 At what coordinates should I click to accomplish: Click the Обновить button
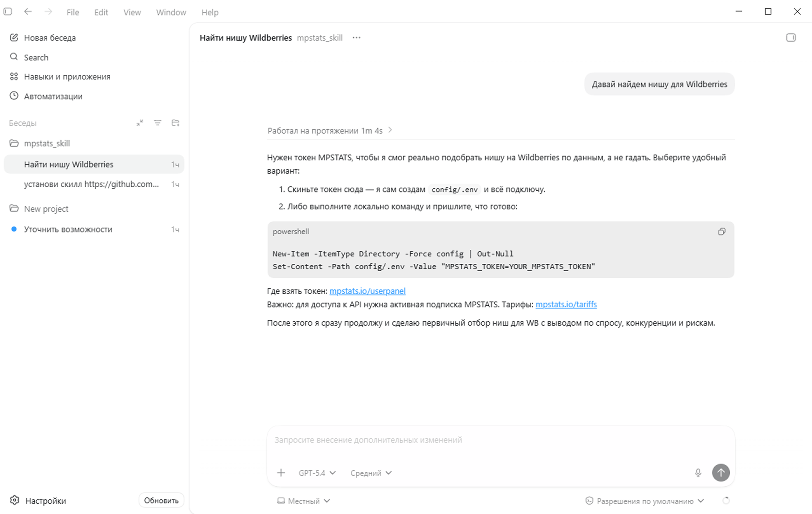coord(161,500)
